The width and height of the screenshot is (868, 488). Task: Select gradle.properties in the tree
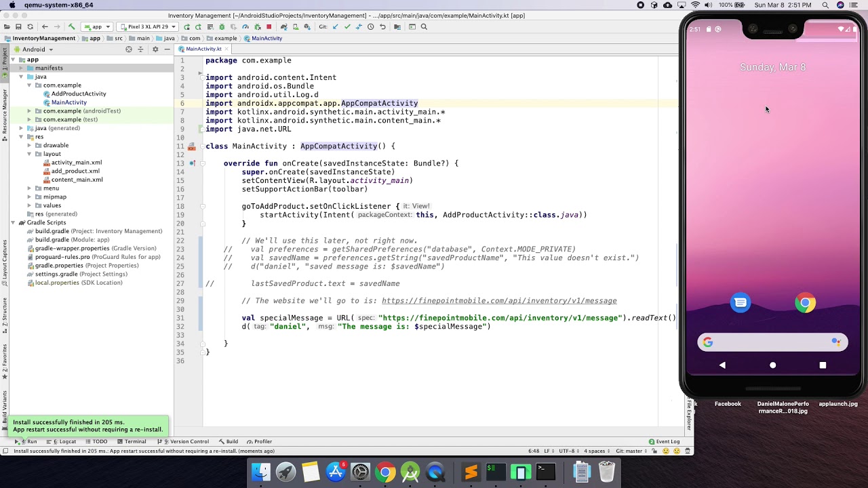pos(58,266)
